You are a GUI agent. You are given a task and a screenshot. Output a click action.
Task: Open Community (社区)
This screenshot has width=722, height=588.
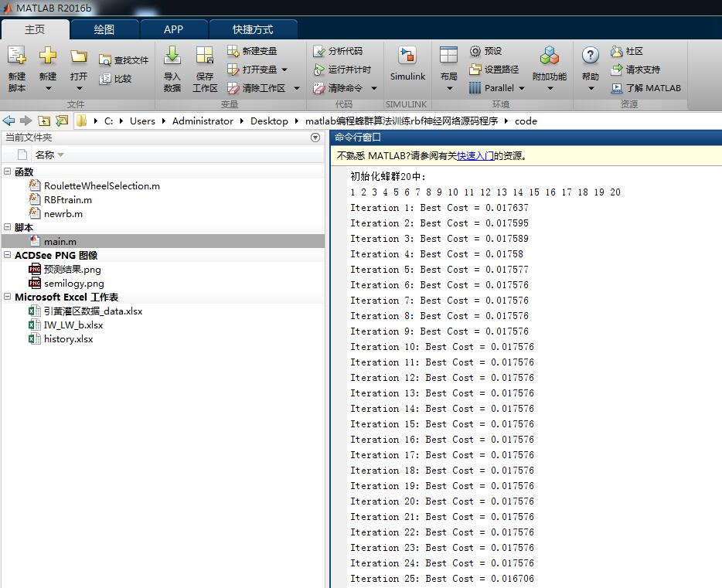tap(627, 51)
